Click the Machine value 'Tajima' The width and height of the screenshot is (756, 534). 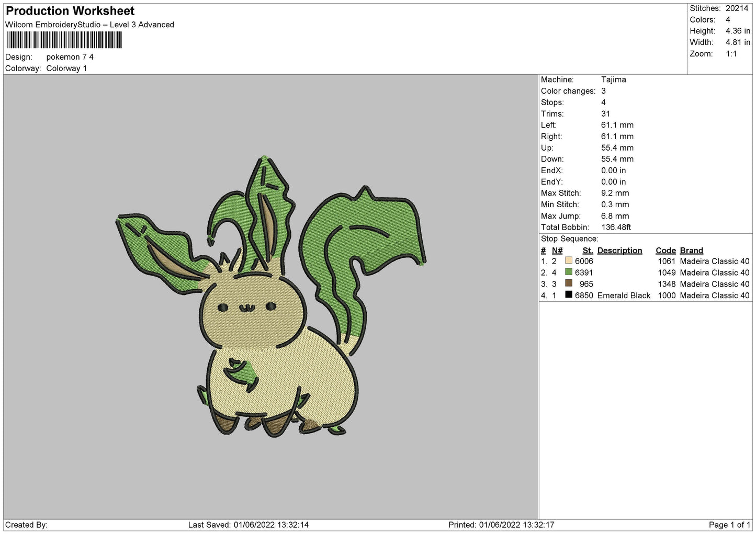click(614, 80)
